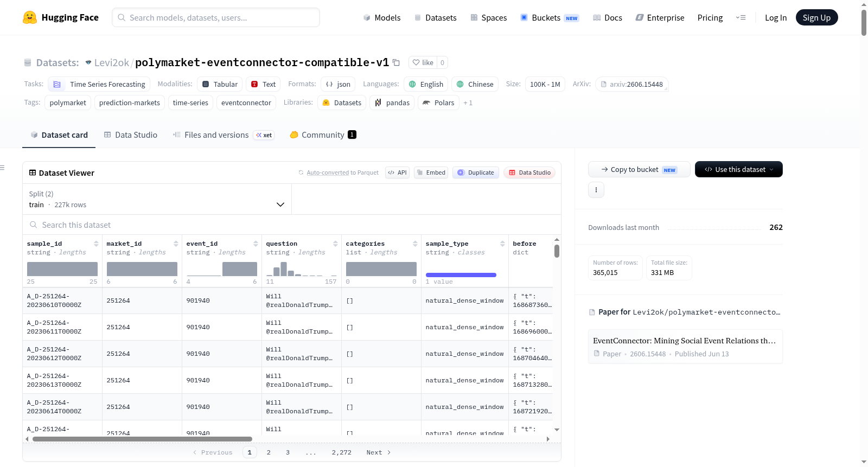Click the table horizontal scrollbar
The width and height of the screenshot is (868, 467).
coord(142,439)
